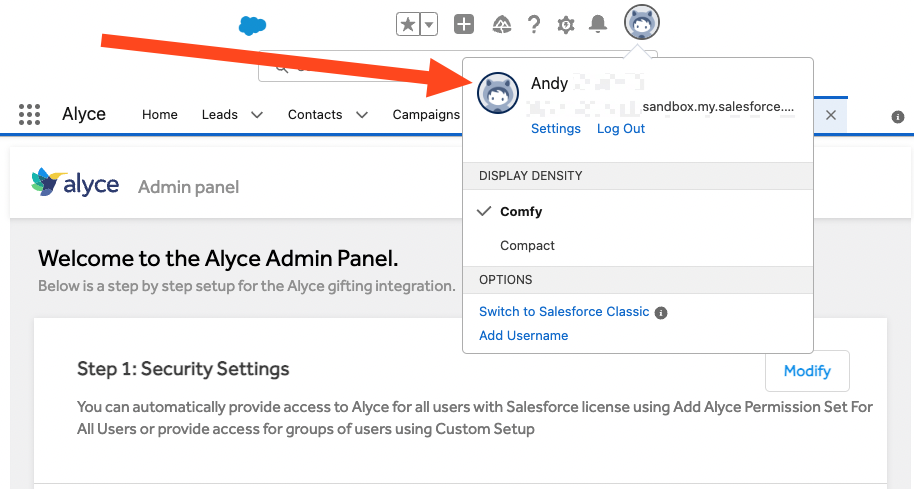Log Out of Salesforce
This screenshot has width=914, height=489.
tap(621, 128)
